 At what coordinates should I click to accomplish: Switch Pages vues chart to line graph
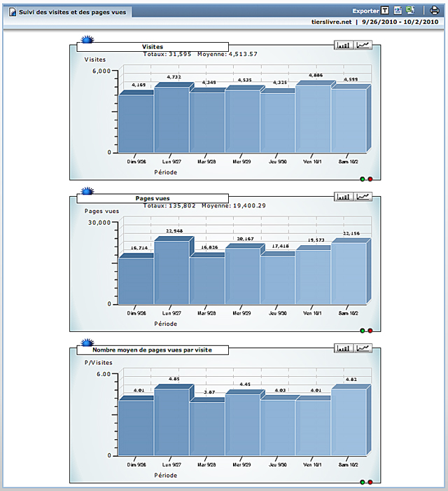click(x=363, y=197)
